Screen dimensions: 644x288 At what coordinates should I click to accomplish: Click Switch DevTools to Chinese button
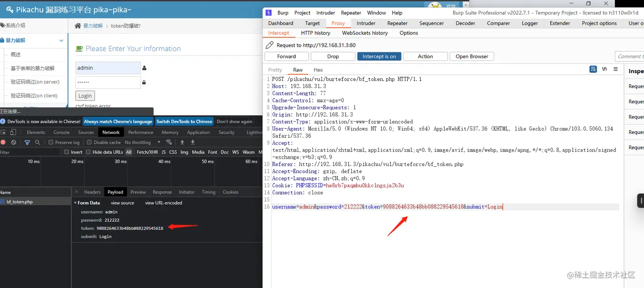(184, 121)
